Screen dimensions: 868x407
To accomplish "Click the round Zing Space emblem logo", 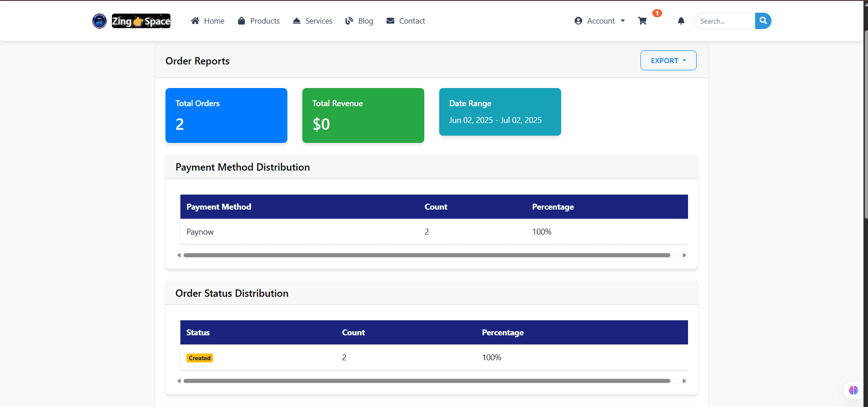I will (x=99, y=21).
